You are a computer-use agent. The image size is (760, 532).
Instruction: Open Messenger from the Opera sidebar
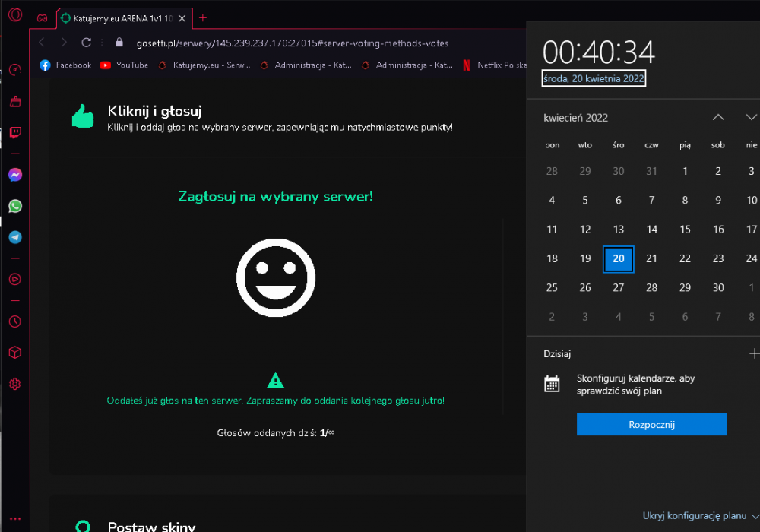point(15,175)
